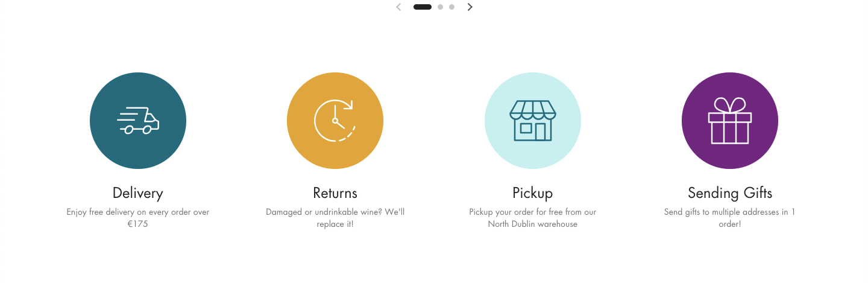Click free delivery over €175 text
868x283 pixels.
click(x=138, y=218)
